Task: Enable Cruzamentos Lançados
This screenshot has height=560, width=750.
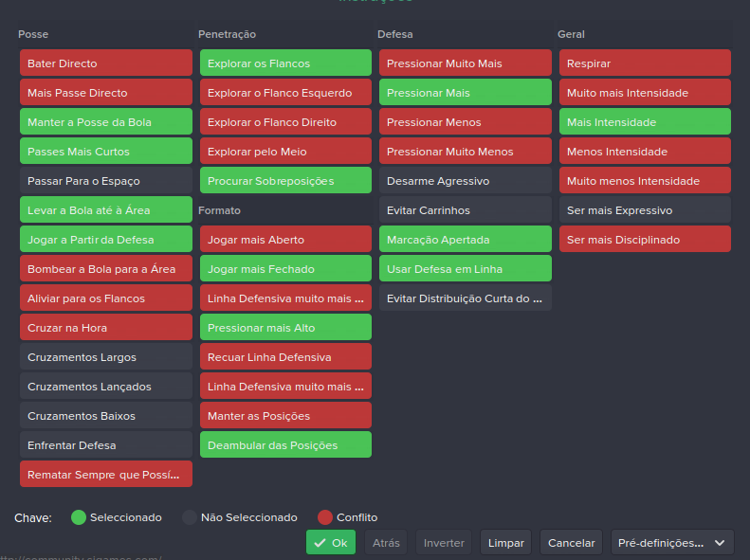Action: pos(105,386)
